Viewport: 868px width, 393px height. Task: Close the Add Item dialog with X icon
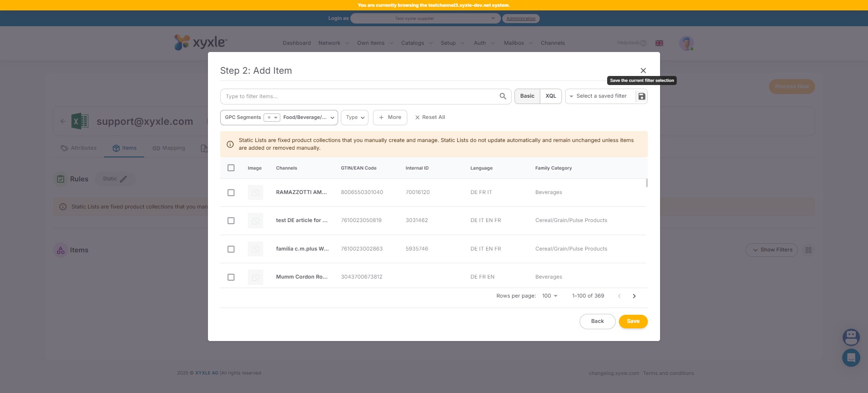(643, 71)
